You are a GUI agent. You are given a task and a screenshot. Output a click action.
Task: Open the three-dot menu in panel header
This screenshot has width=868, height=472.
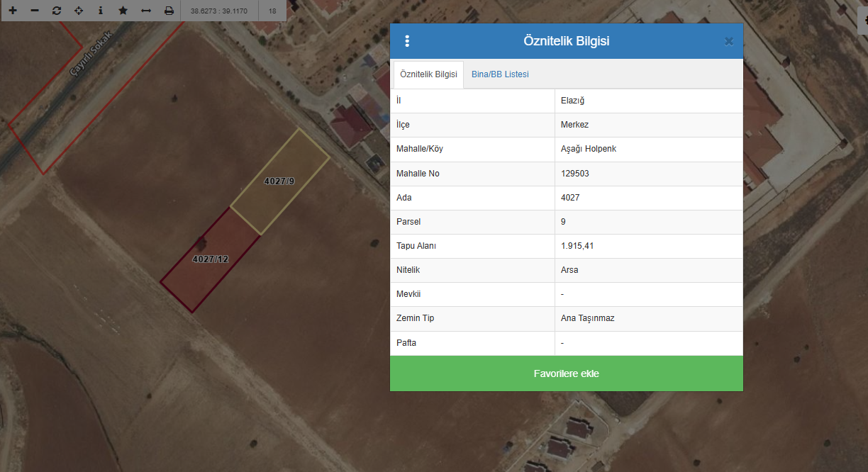coord(407,41)
